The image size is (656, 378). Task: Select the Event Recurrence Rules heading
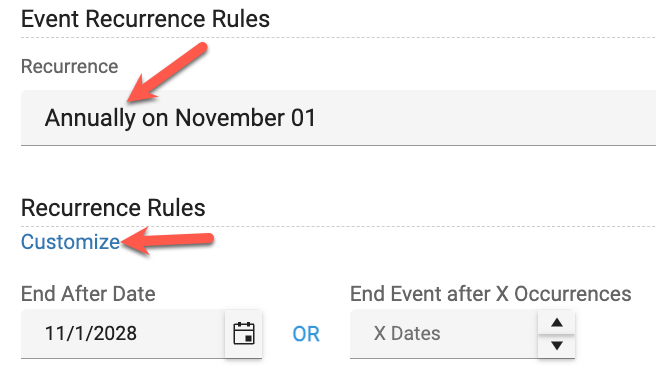tap(145, 19)
